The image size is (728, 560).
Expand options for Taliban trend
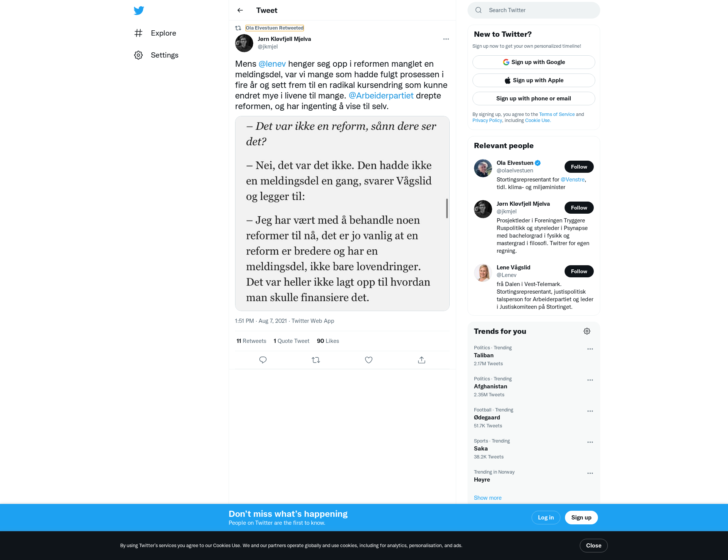(590, 349)
